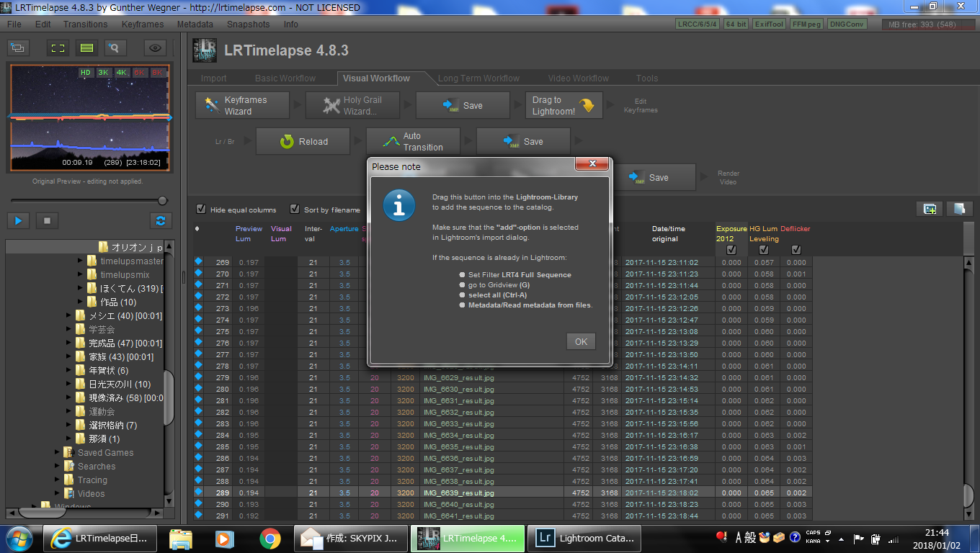The width and height of the screenshot is (980, 553).
Task: Toggle the Deflicker column checkbox
Action: click(x=796, y=250)
